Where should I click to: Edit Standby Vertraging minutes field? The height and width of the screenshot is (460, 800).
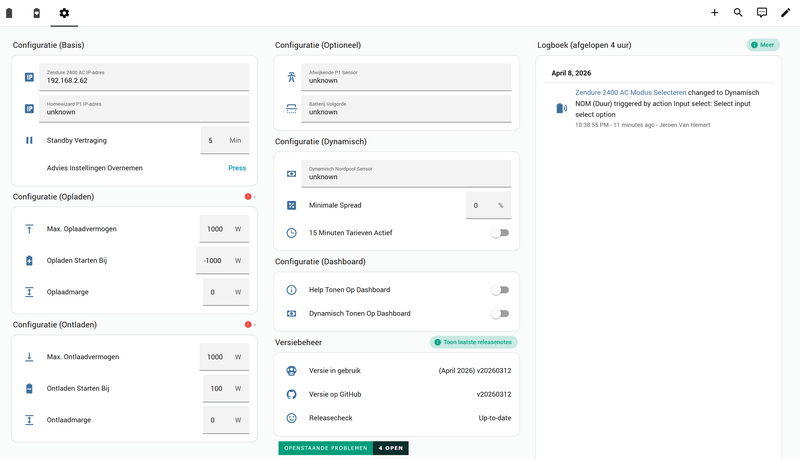[224, 140]
